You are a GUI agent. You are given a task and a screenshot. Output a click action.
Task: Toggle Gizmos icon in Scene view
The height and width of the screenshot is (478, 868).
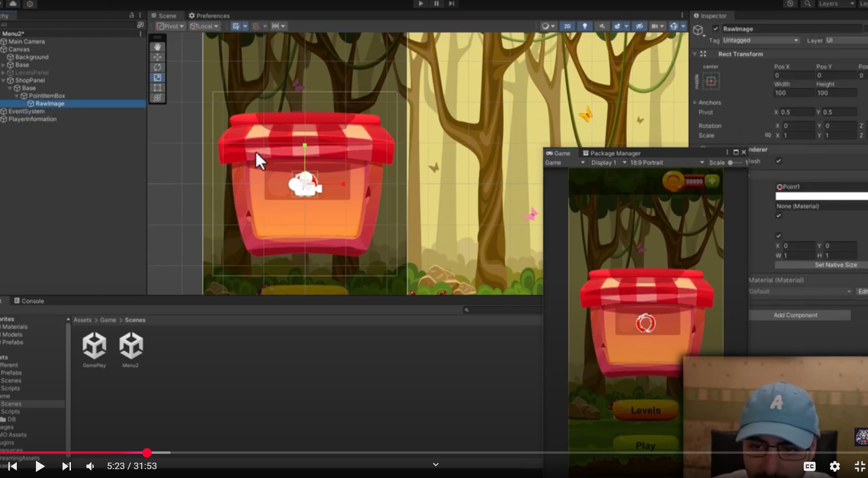[x=674, y=26]
